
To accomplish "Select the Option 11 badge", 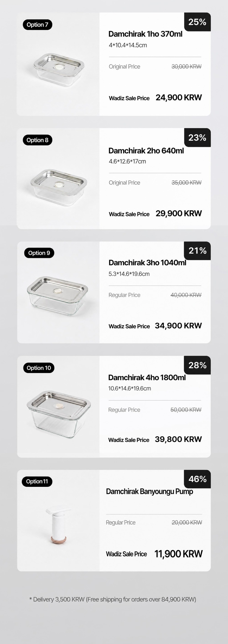I will pos(37,481).
